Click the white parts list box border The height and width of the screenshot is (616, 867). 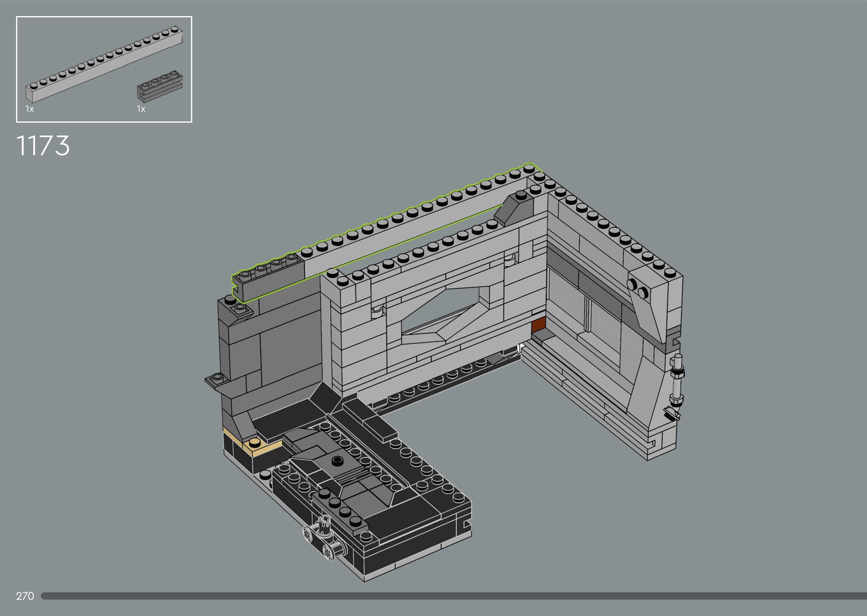click(104, 17)
